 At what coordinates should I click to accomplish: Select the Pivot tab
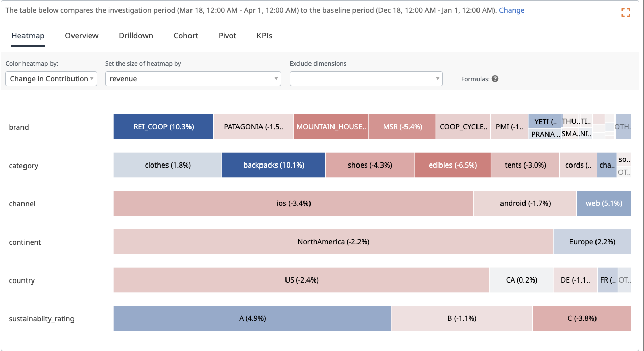click(x=227, y=36)
